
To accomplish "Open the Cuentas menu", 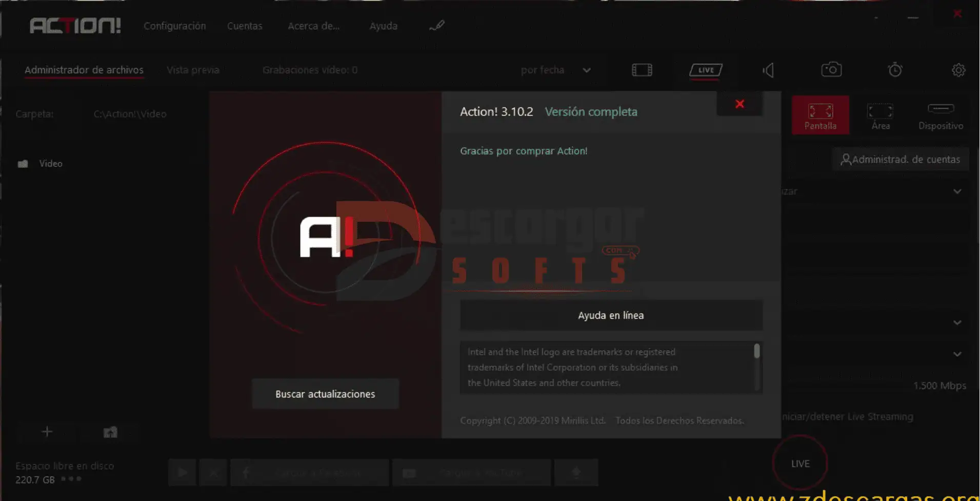I will click(245, 26).
